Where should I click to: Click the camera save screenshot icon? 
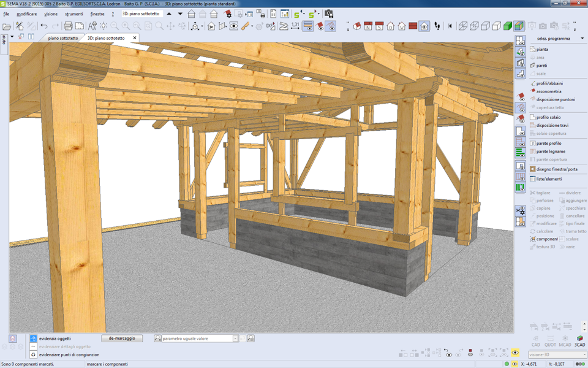pos(328,13)
